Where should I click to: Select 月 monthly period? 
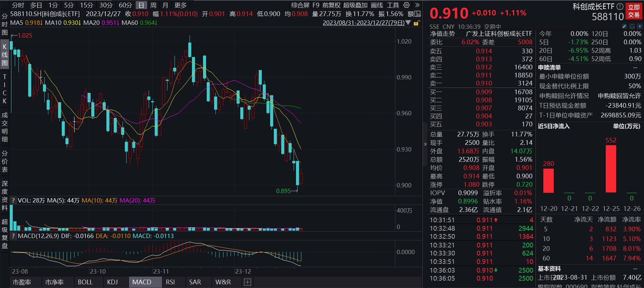tap(165, 5)
